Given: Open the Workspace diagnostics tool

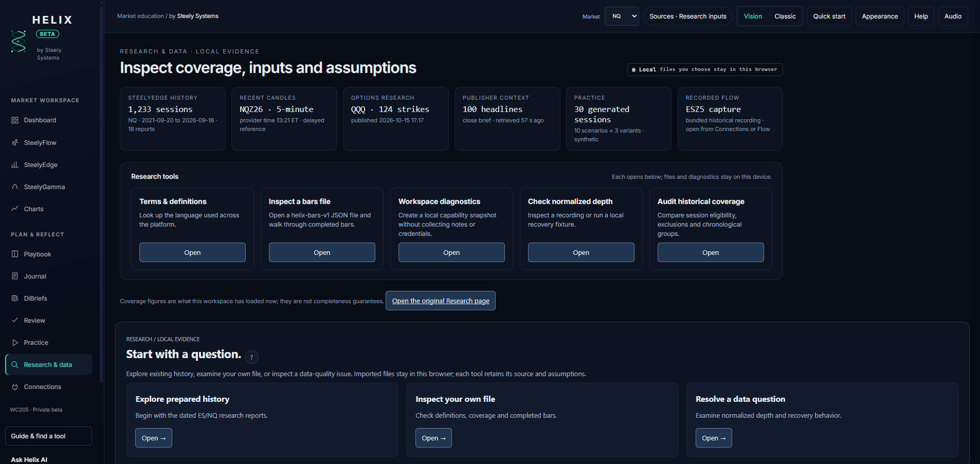Looking at the screenshot, I should pyautogui.click(x=451, y=252).
